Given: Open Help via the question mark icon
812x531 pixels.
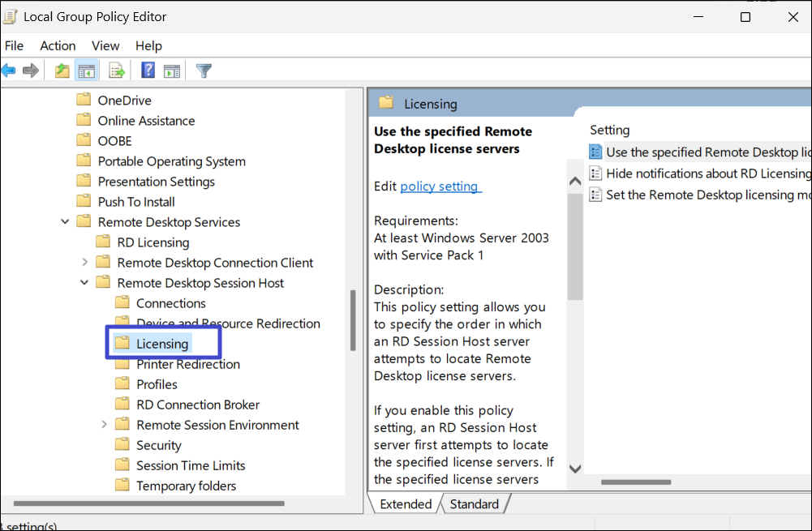Looking at the screenshot, I should tap(148, 71).
